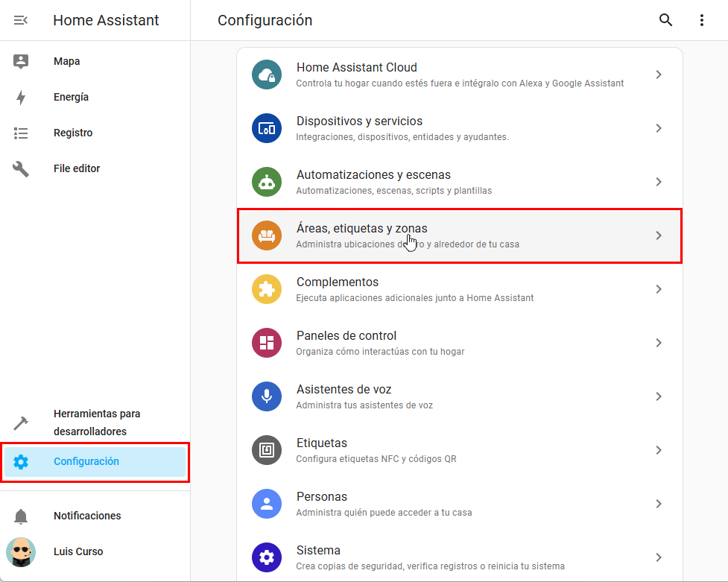The width and height of the screenshot is (728, 582).
Task: Click the puzzle piece Complementos icon
Action: coord(266,289)
